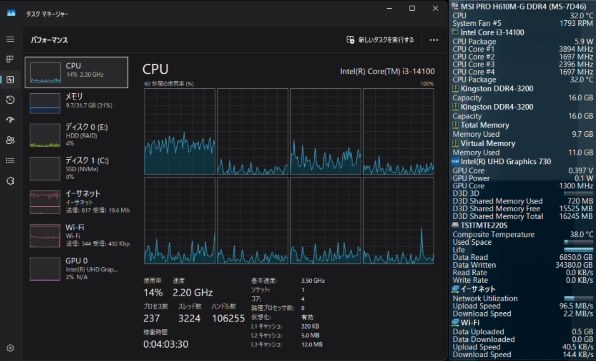Click the 2.20 GHz speed value
The image size is (596, 361).
pos(192,292)
